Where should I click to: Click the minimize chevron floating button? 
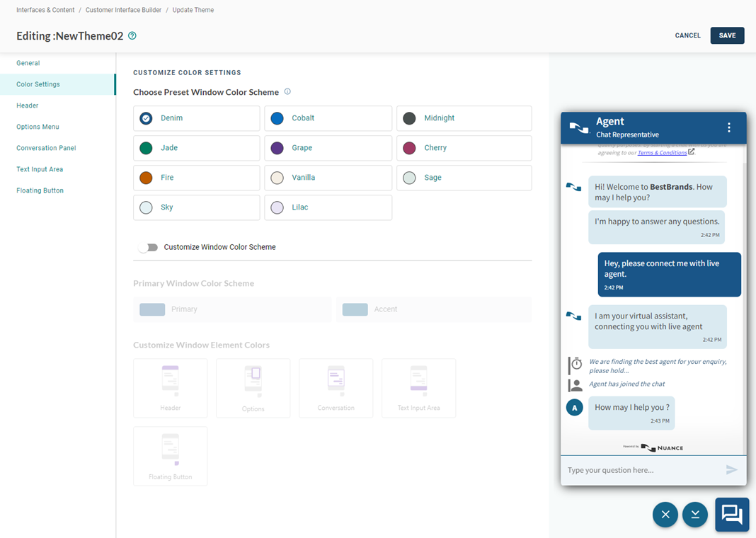click(695, 515)
